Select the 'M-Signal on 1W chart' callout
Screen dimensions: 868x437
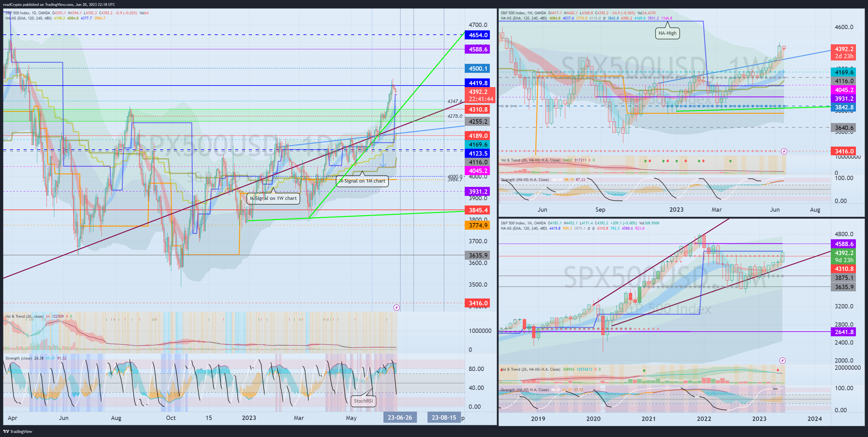pos(273,198)
